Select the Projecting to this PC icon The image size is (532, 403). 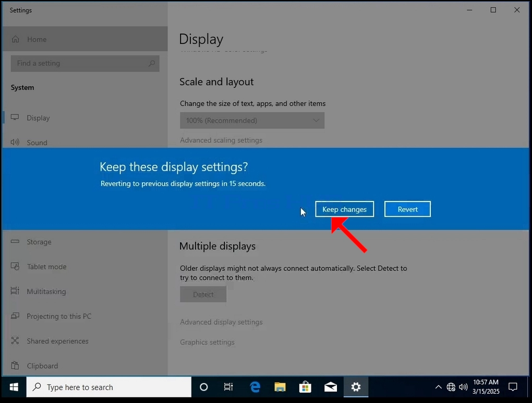pyautogui.click(x=15, y=316)
